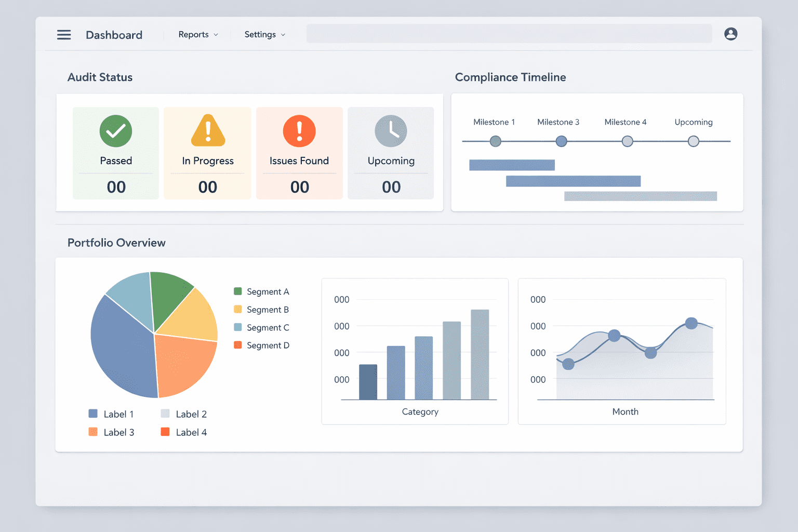
Task: Toggle the Label 4 legend entry
Action: (x=183, y=432)
